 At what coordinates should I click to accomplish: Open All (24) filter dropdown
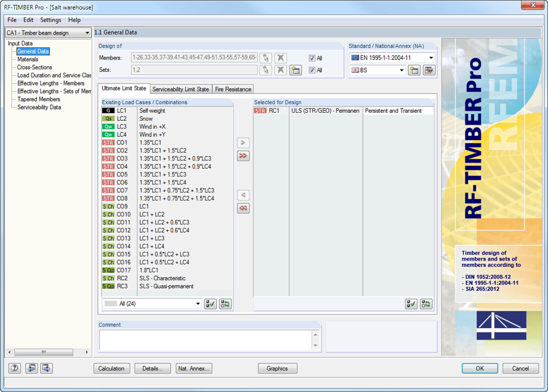(x=152, y=304)
